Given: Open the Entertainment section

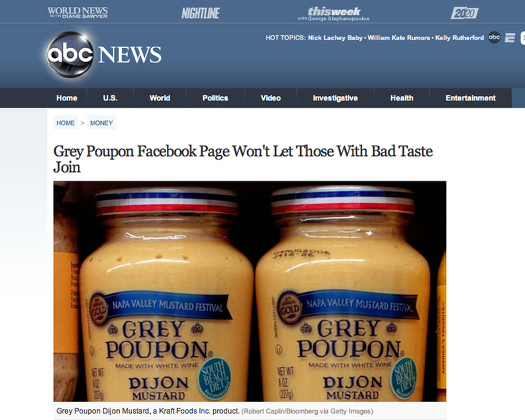Looking at the screenshot, I should point(470,98).
